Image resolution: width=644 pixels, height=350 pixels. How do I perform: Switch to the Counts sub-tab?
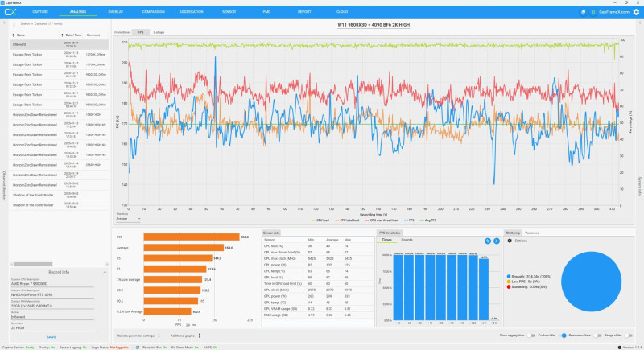tap(407, 240)
